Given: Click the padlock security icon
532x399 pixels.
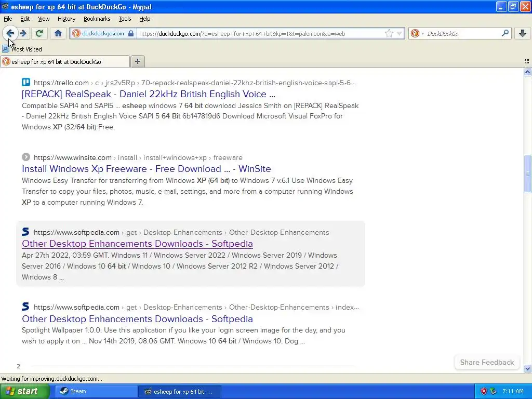Looking at the screenshot, I should [x=130, y=33].
